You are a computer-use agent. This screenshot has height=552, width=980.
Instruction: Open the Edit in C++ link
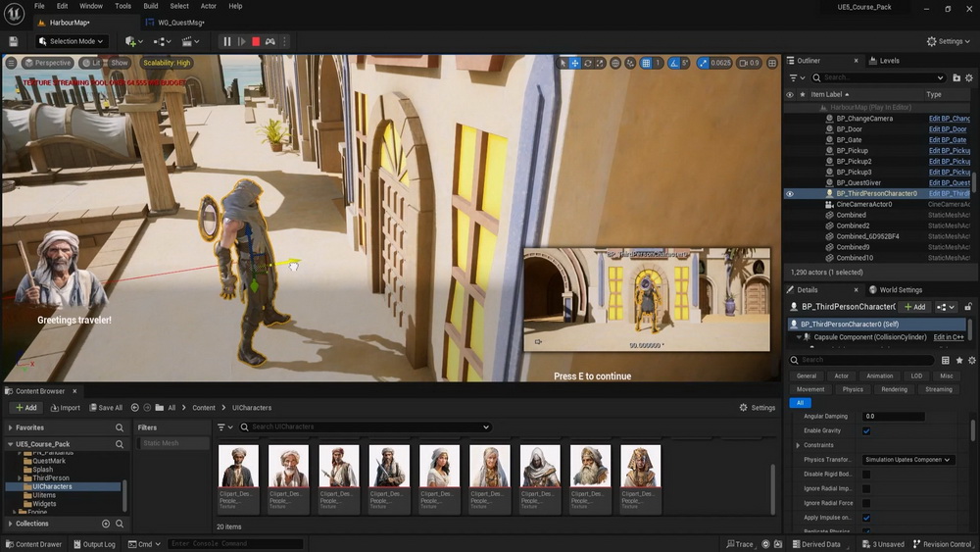[948, 337]
